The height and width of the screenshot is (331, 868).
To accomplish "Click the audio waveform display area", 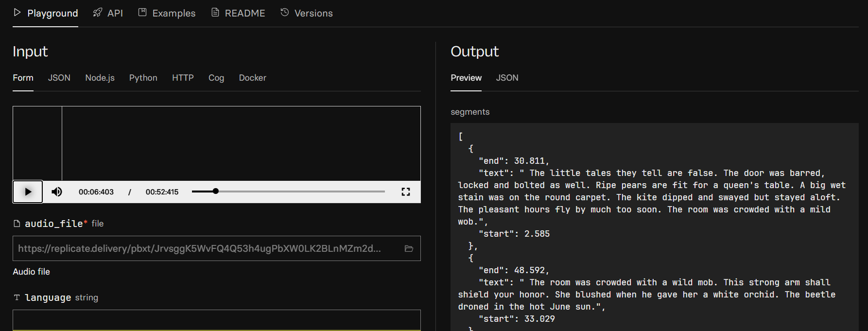I will pyautogui.click(x=217, y=143).
